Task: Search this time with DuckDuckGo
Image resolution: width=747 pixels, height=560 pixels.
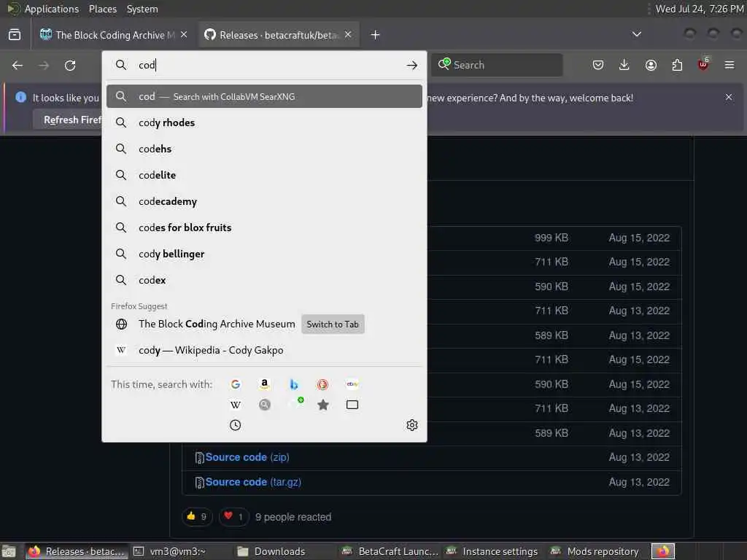Action: coord(322,384)
